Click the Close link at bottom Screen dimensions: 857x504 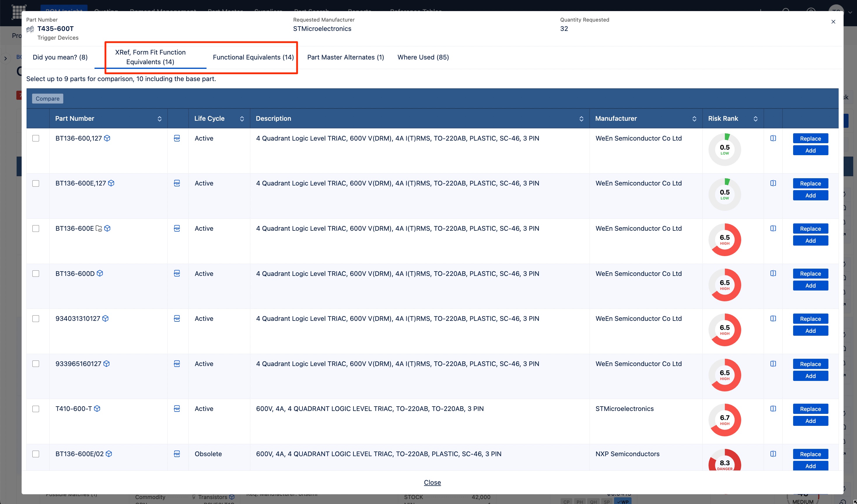point(432,482)
